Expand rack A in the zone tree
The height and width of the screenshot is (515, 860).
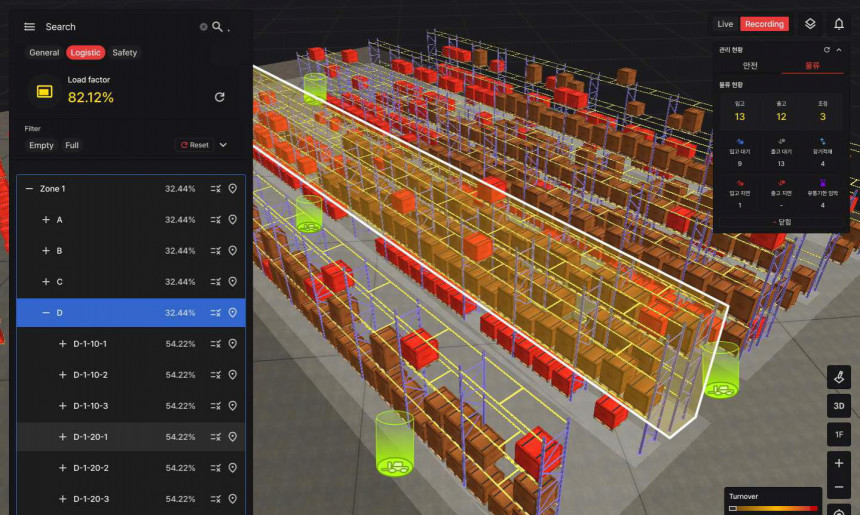click(45, 219)
